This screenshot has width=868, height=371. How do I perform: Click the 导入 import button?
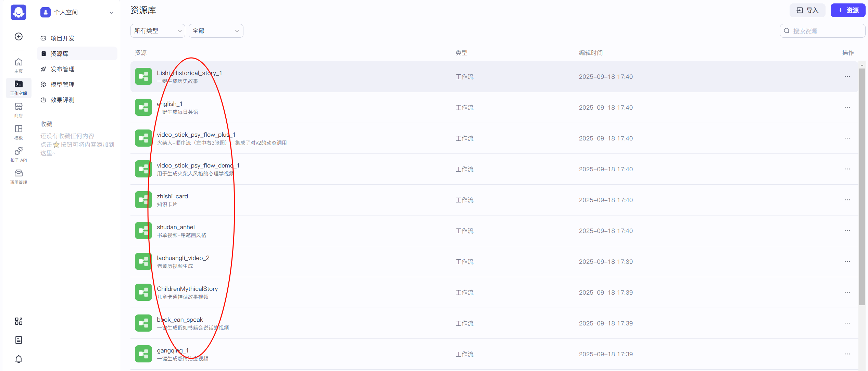807,10
